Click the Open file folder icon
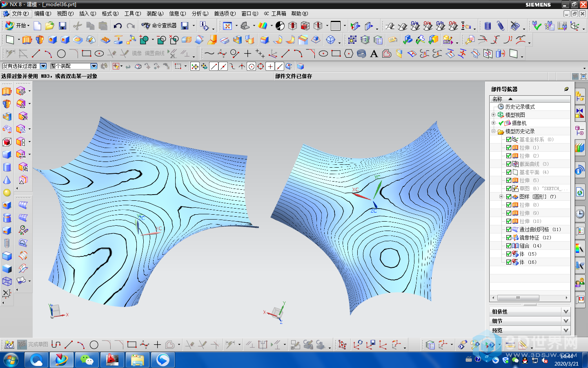Screen dimensions: 588x368 (x=50, y=26)
